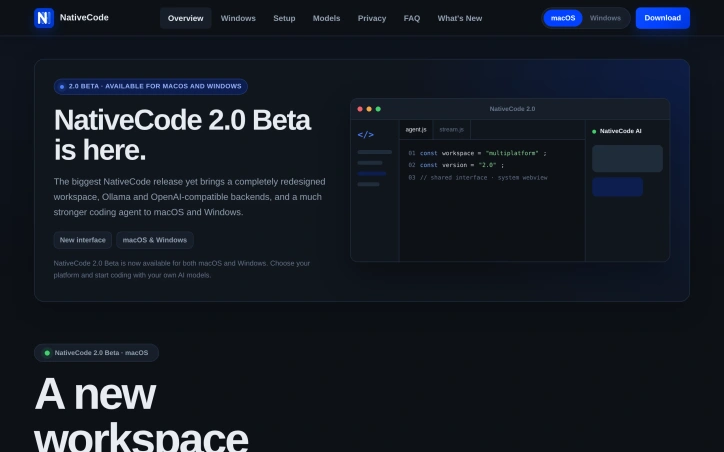This screenshot has width=724, height=452.
Task: Select macOS in the platform toggle
Action: 563,18
